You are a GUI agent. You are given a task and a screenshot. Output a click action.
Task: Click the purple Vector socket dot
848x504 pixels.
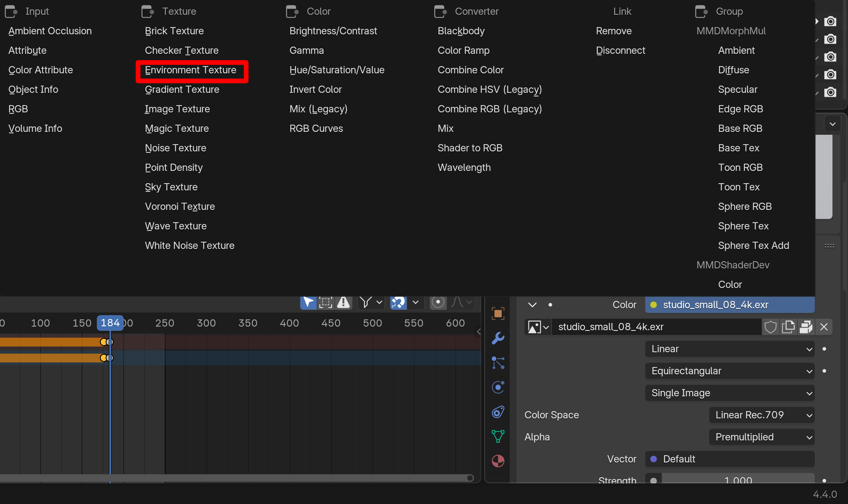654,459
